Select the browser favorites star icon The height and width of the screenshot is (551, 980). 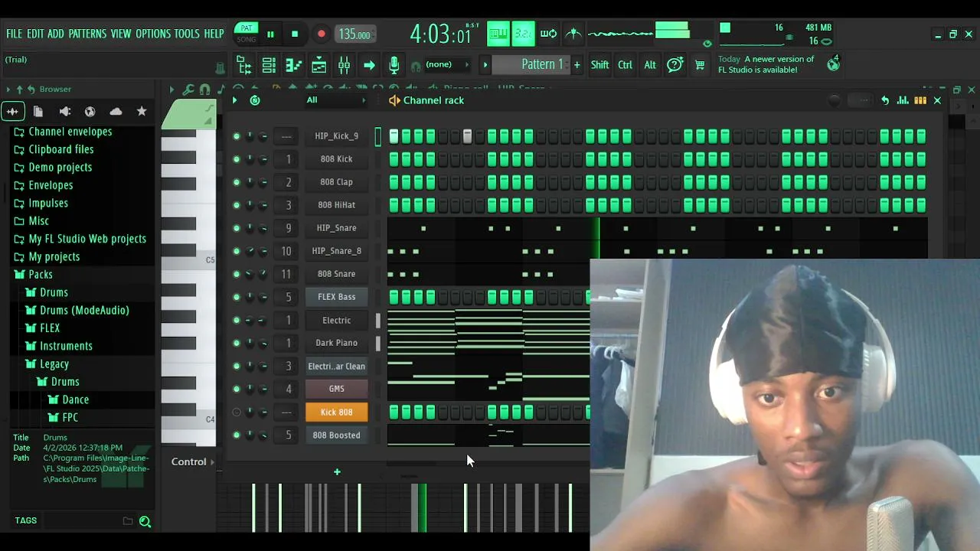tap(142, 112)
